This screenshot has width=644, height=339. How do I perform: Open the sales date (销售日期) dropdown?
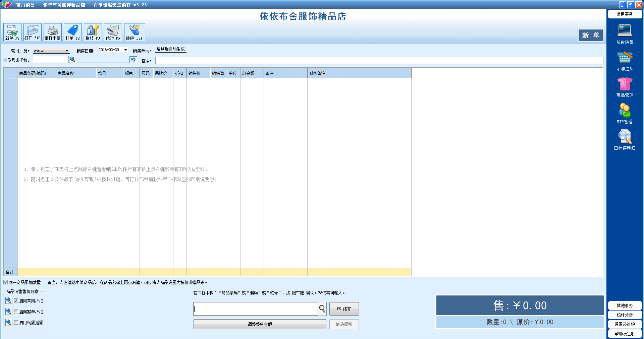[x=125, y=50]
